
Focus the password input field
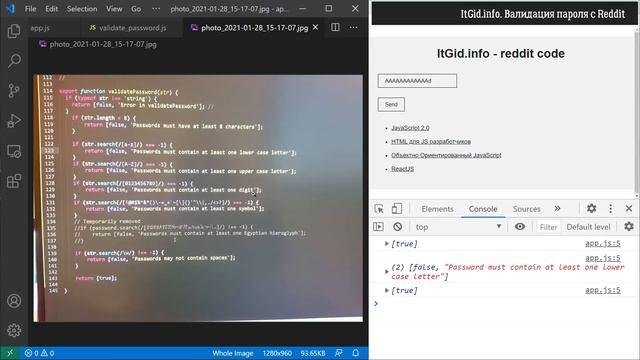point(417,81)
